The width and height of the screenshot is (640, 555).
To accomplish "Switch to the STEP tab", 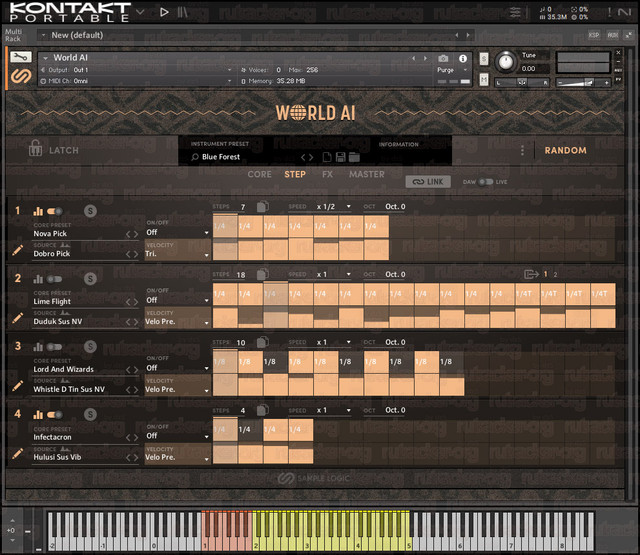I will tap(295, 174).
